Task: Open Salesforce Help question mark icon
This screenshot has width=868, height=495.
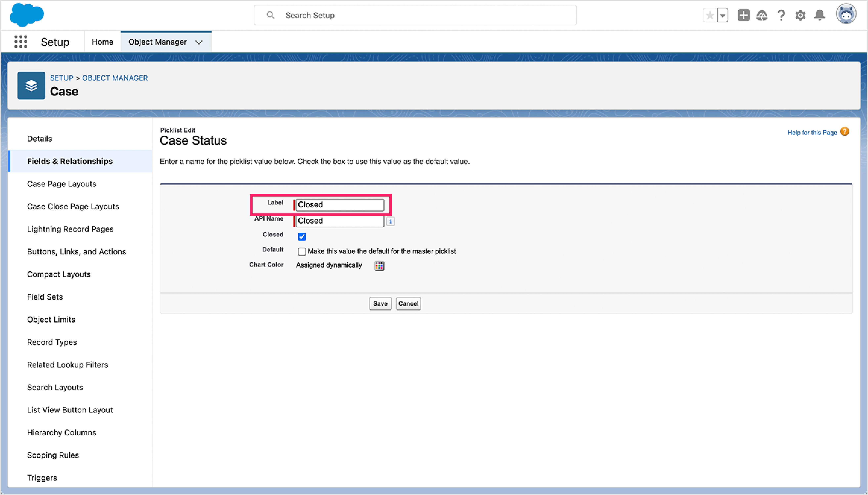Action: (781, 15)
